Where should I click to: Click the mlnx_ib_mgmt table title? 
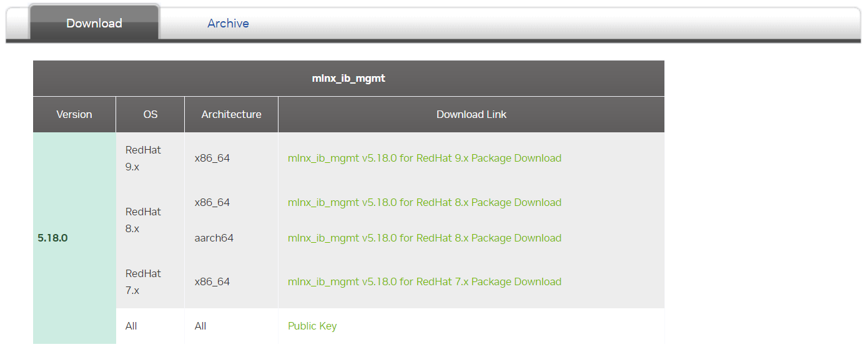click(x=348, y=79)
